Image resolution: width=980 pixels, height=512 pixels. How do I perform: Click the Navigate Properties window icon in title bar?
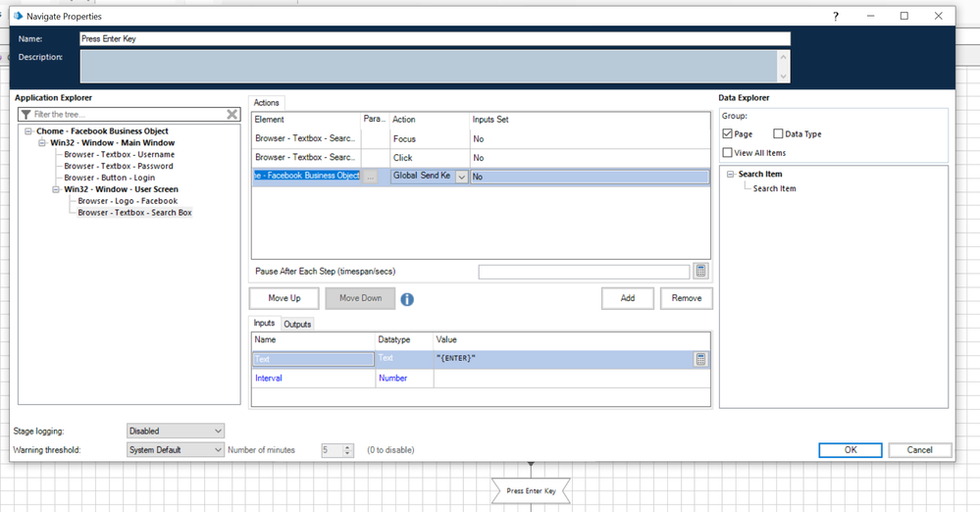pos(18,16)
